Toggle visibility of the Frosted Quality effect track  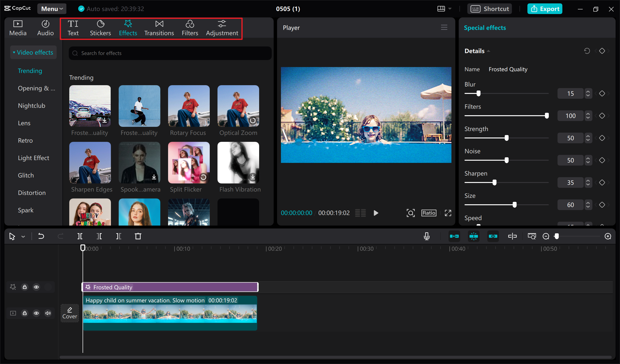36,287
